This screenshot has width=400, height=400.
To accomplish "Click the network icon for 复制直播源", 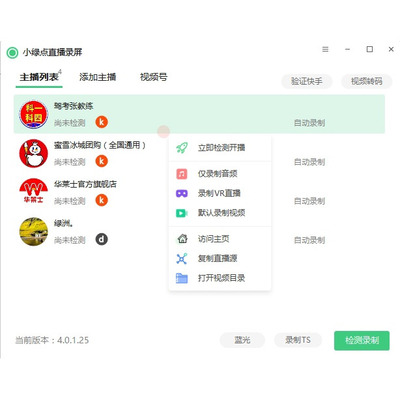I will coord(182,258).
